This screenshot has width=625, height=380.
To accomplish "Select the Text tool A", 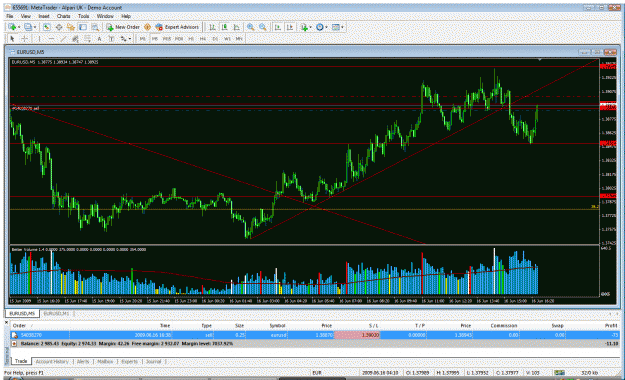I will click(x=99, y=39).
